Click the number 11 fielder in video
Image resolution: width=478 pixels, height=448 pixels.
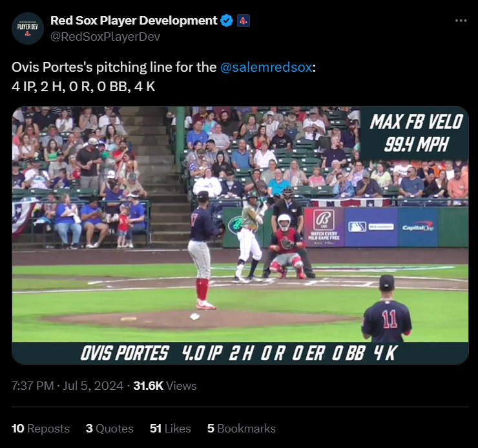pos(386,309)
